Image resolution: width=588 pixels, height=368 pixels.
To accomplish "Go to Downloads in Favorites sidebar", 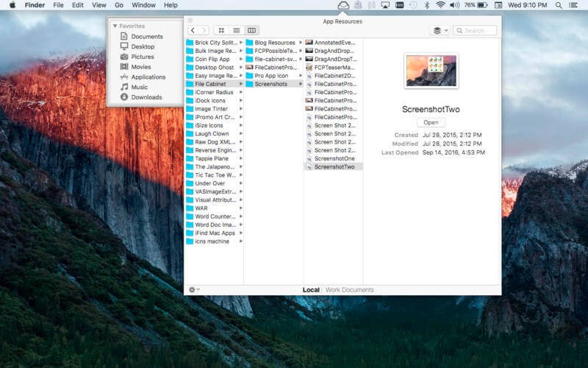I will (146, 97).
